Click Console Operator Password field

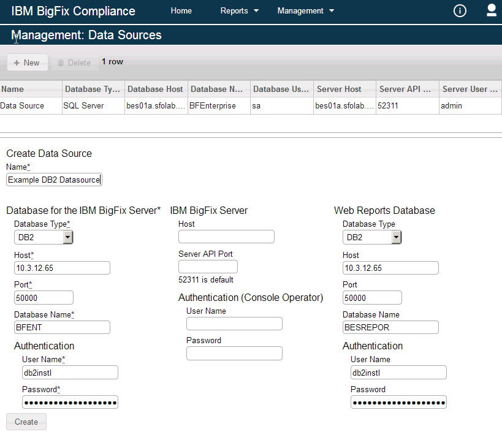[234, 354]
